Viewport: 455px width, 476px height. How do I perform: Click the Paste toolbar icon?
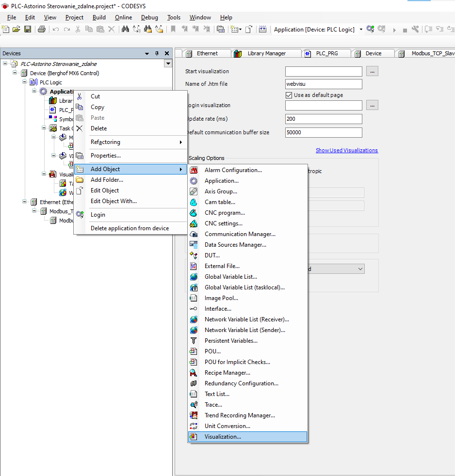point(100,29)
